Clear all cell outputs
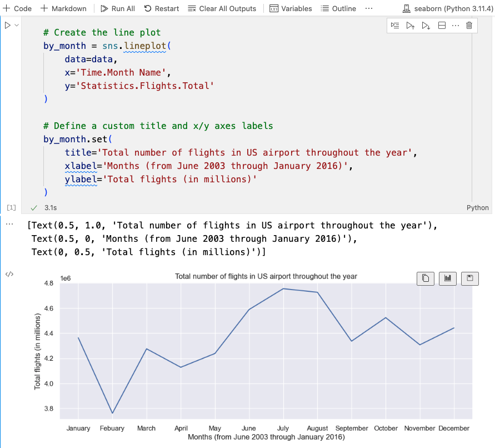495x448 pixels. [x=221, y=8]
